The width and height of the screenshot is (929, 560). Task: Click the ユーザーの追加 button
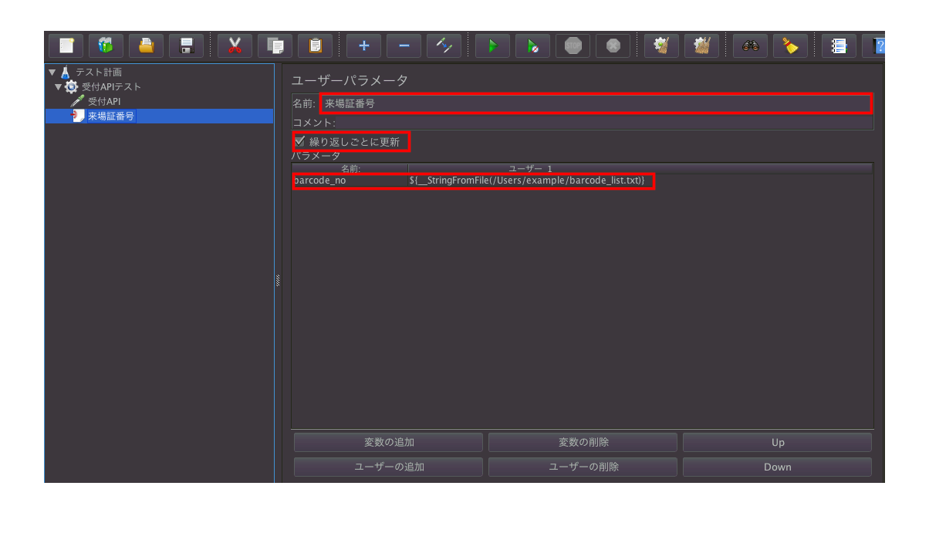[x=389, y=467]
